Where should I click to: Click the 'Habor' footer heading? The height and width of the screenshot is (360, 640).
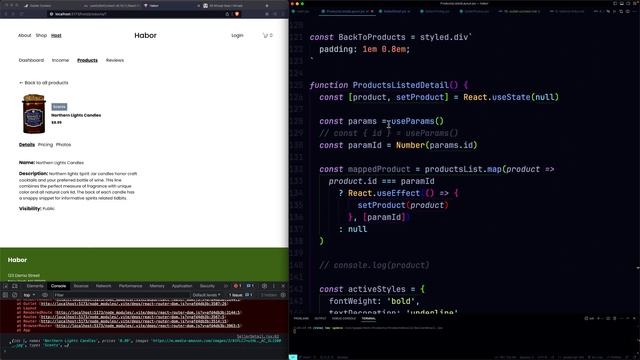pyautogui.click(x=17, y=260)
